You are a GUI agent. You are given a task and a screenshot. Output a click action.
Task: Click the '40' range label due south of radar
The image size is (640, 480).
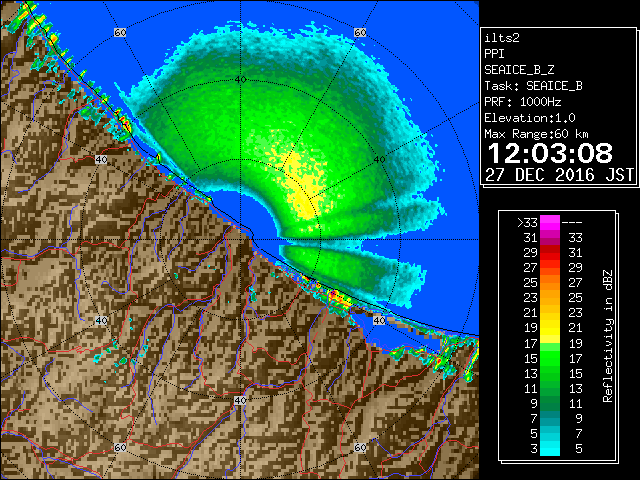point(240,400)
